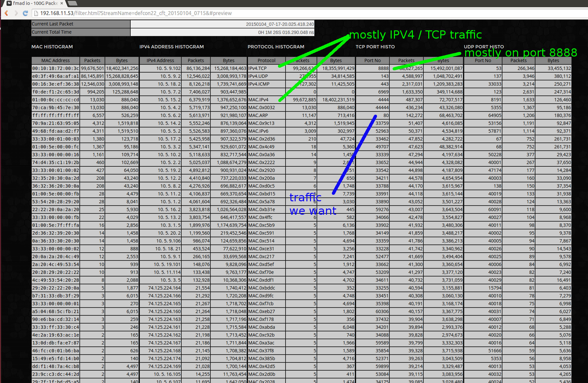Viewport: 588px width, 383px height.
Task: Click the MAC Address column header
Action: [x=55, y=60]
